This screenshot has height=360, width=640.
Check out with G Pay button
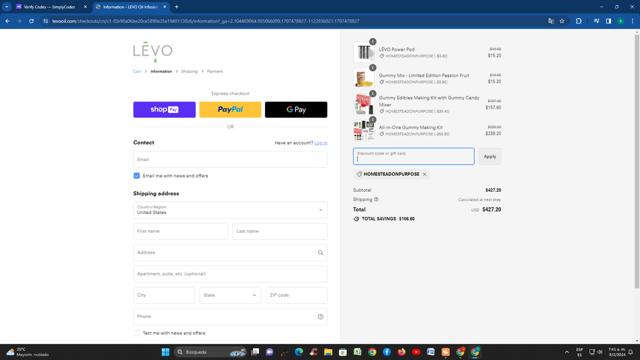click(x=296, y=110)
